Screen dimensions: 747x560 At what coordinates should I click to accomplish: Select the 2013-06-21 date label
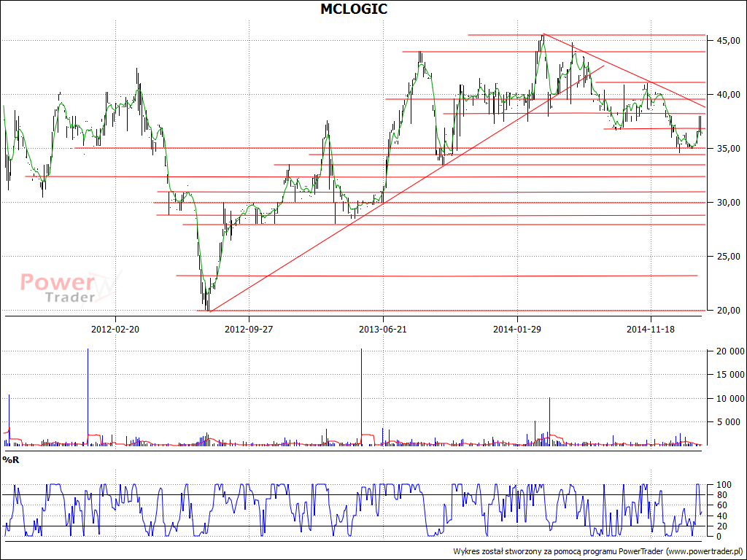tap(382, 329)
